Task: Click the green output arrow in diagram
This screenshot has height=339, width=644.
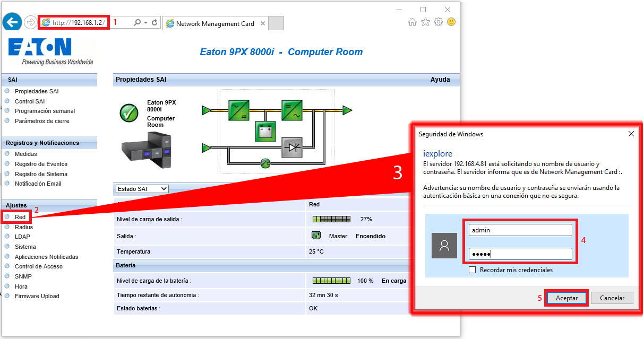Action: tap(347, 110)
